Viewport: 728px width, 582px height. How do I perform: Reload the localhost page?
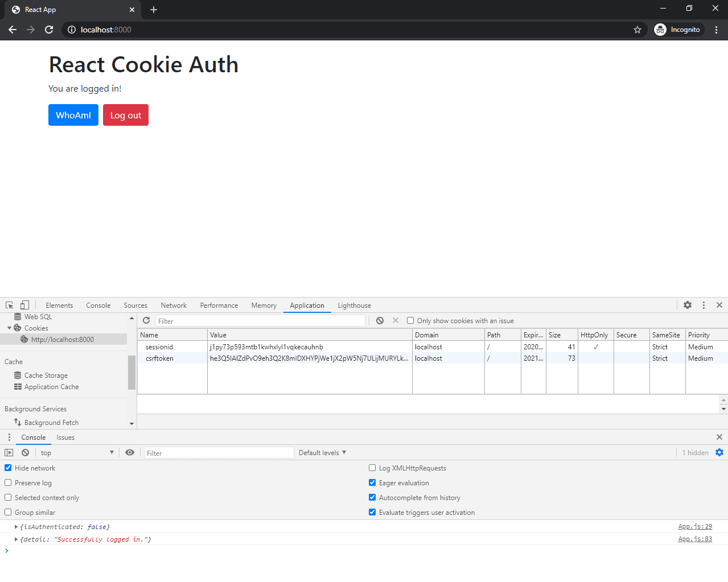click(x=49, y=30)
